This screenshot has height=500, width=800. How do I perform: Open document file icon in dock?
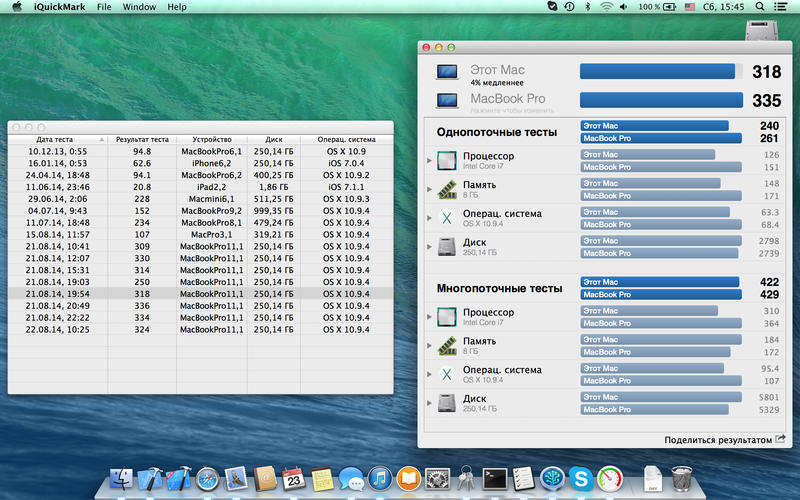tap(653, 479)
